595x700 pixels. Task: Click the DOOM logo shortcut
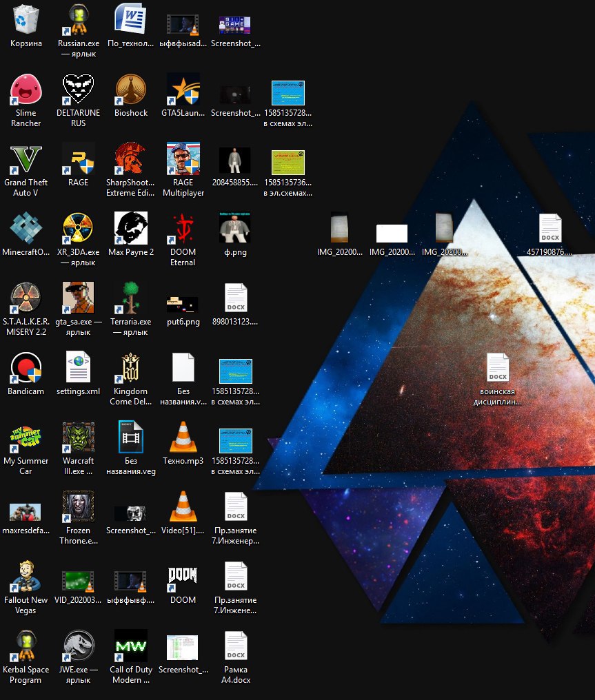click(183, 579)
